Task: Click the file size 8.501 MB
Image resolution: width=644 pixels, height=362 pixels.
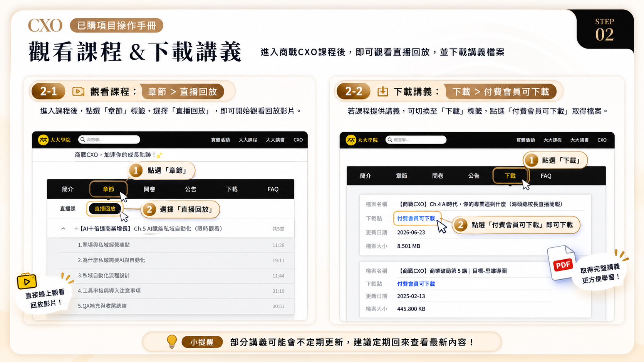Action: tap(409, 246)
